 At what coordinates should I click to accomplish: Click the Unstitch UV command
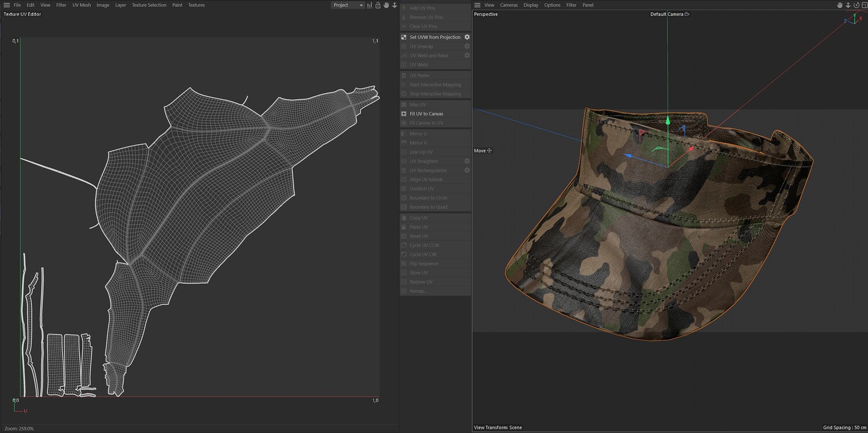point(435,189)
